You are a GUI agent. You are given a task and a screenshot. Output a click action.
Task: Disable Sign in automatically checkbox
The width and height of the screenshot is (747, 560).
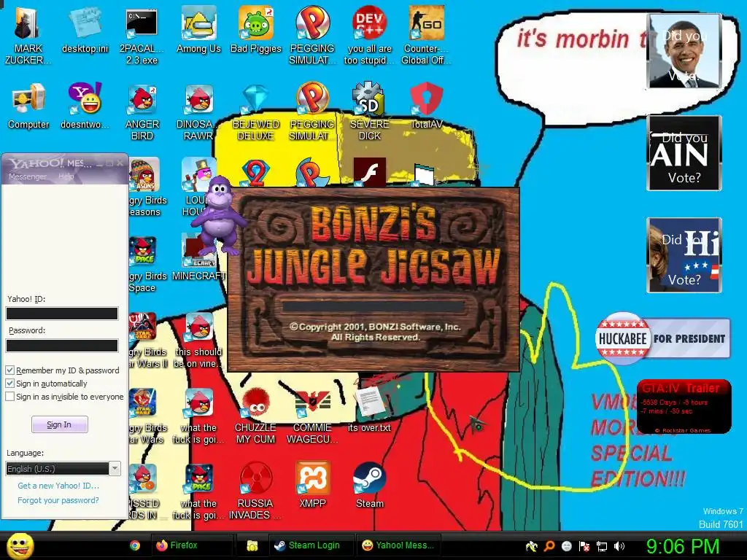click(9, 384)
